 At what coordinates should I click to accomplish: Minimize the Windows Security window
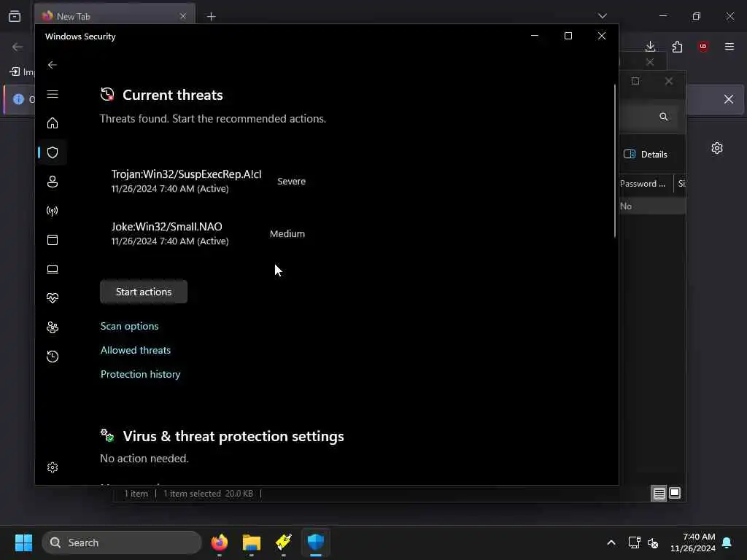(535, 36)
